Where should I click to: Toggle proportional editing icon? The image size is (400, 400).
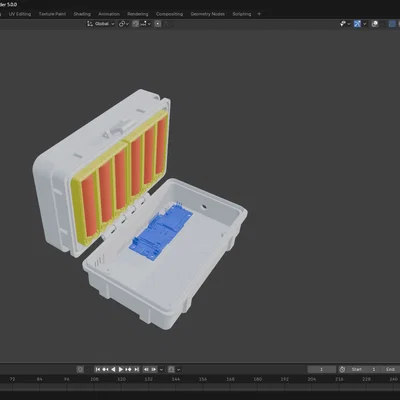(x=158, y=24)
